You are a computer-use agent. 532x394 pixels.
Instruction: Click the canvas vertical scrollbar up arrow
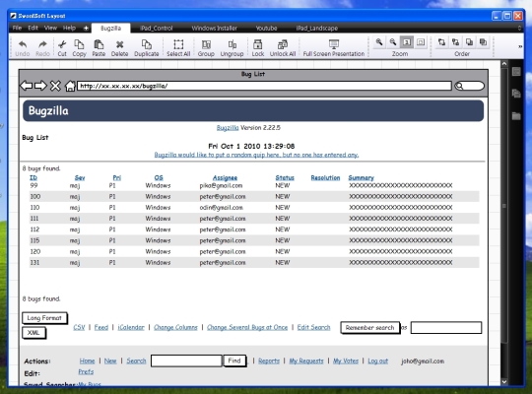(504, 64)
